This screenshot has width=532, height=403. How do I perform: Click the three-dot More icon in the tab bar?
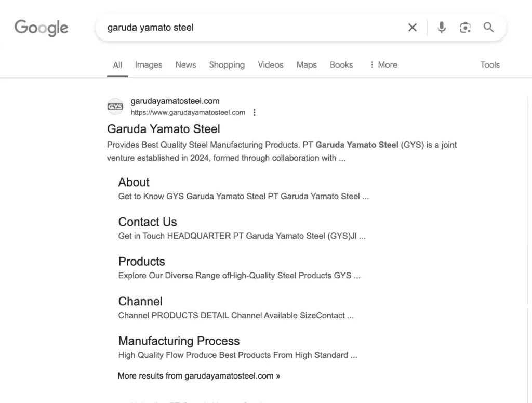click(371, 64)
